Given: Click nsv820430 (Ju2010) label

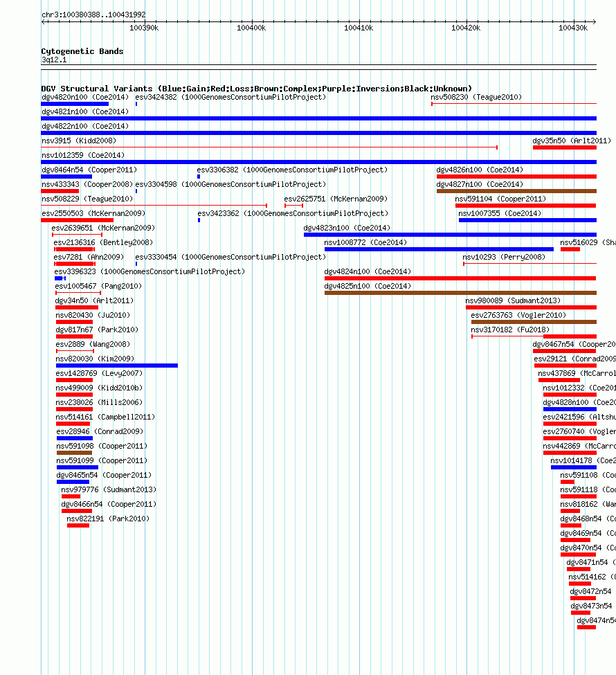Looking at the screenshot, I should click(93, 316).
